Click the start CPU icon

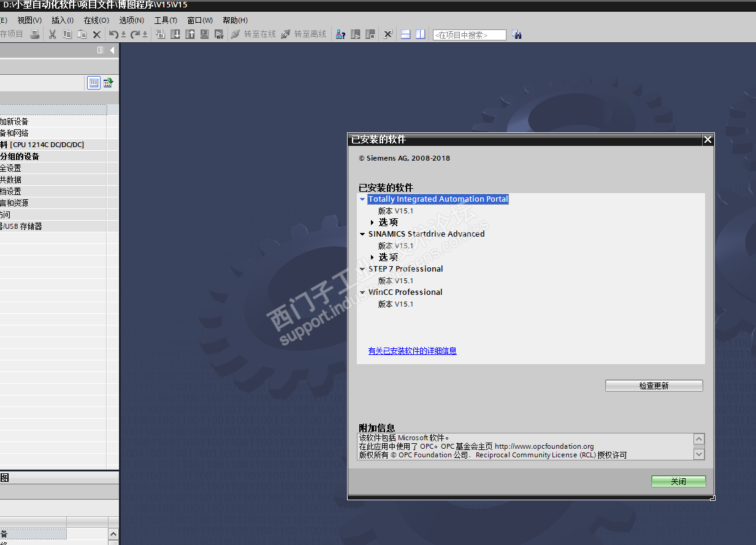click(356, 34)
